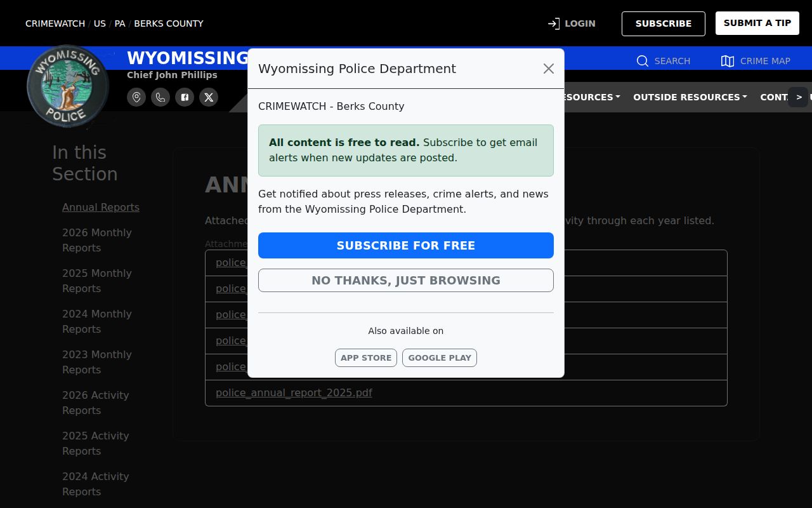812x508 pixels.
Task: Open 2026 Monthly Reports sidebar link
Action: (97, 240)
